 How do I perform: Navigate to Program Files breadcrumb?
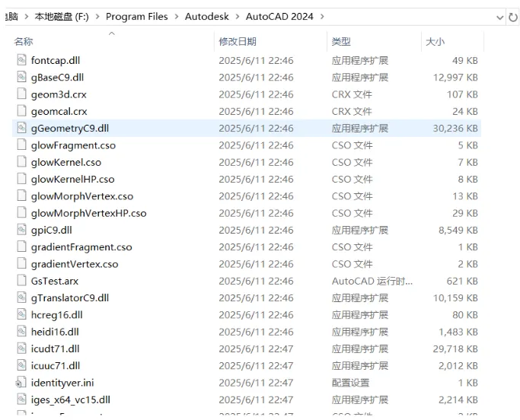click(136, 16)
